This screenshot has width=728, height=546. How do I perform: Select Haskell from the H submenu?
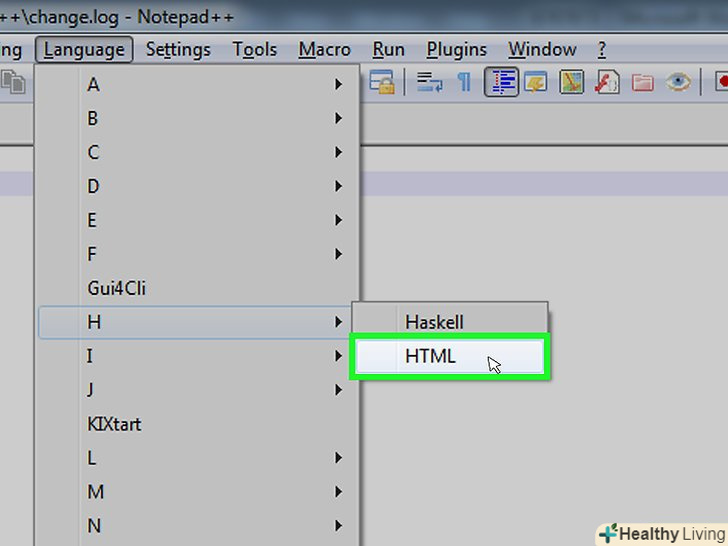449,322
